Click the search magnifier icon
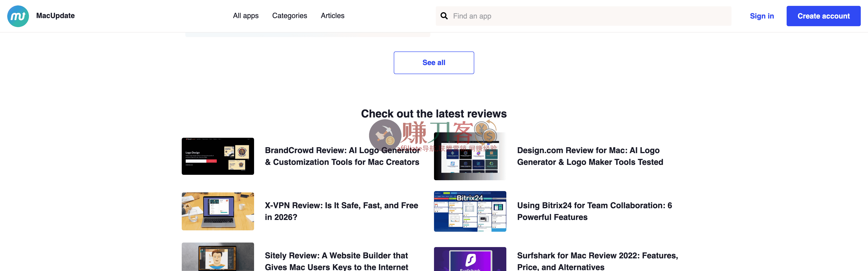Image resolution: width=868 pixels, height=271 pixels. point(444,16)
